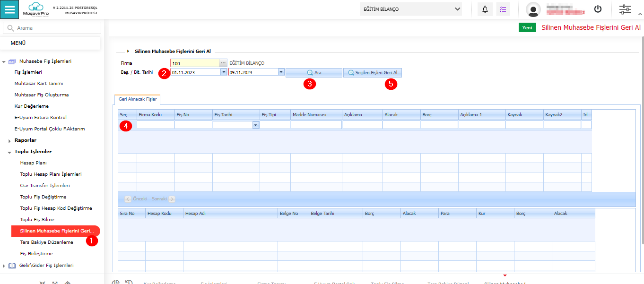644x284 pixels.
Task: Click Fiş No filter field
Action: pos(193,125)
